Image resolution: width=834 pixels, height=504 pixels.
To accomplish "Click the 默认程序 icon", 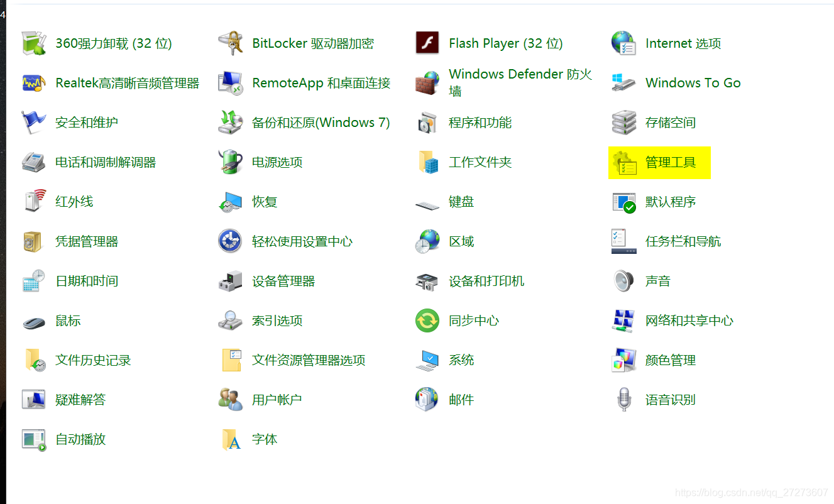I will point(624,202).
